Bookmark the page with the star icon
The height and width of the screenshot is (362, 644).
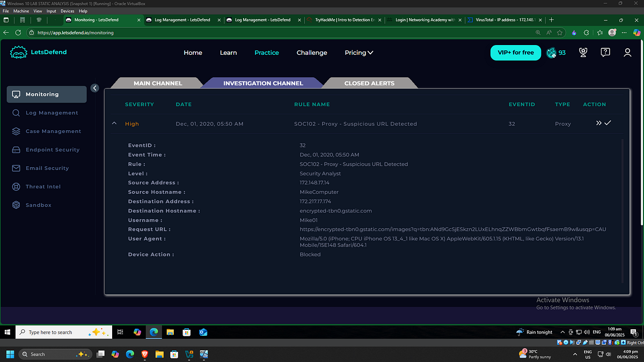click(560, 33)
